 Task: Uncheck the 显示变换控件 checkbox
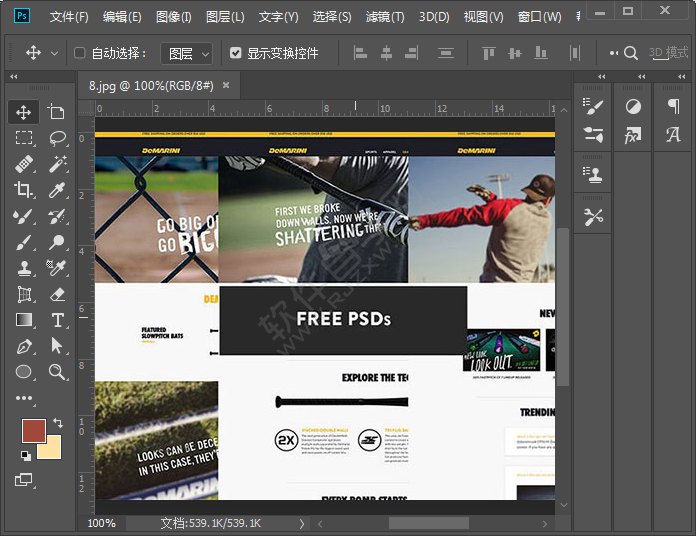[x=235, y=53]
